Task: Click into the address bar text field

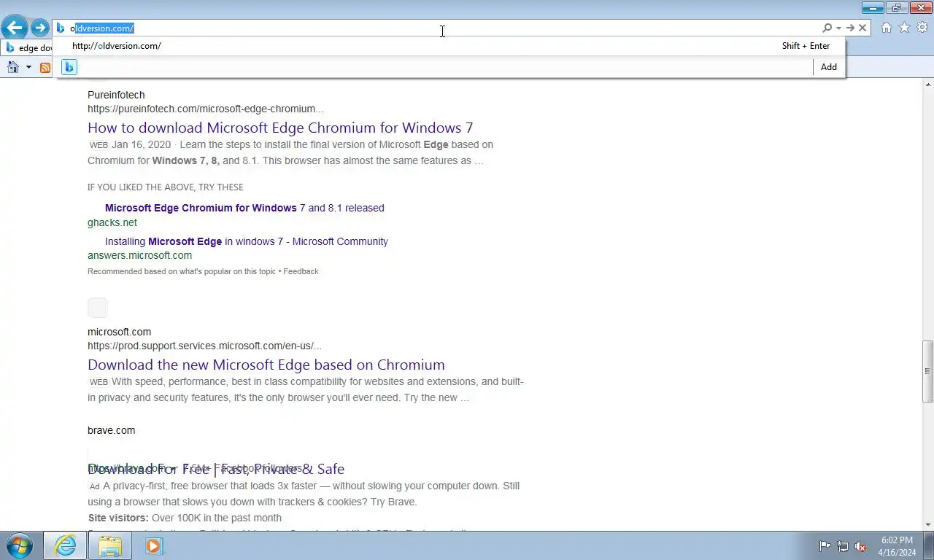Action: point(438,28)
